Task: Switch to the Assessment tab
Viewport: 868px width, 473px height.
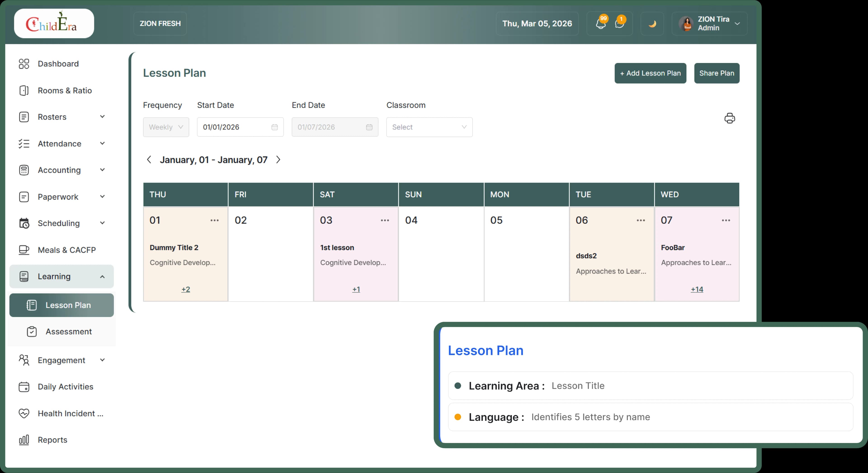Action: tap(69, 331)
